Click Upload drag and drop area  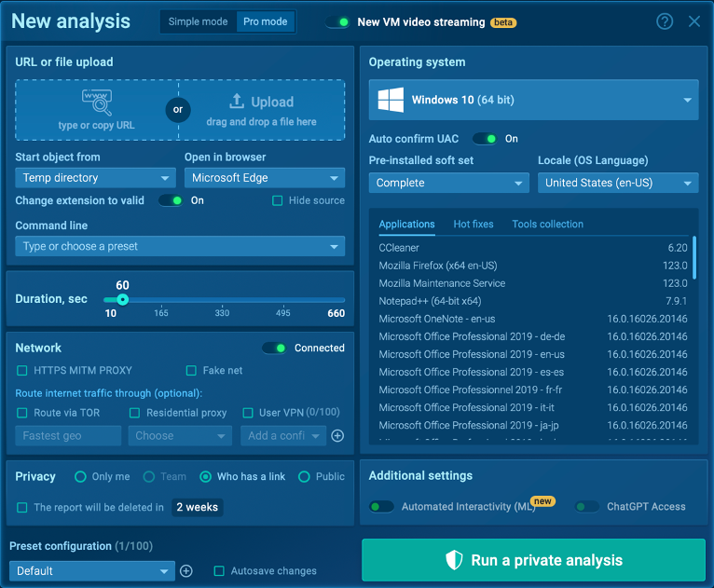261,110
